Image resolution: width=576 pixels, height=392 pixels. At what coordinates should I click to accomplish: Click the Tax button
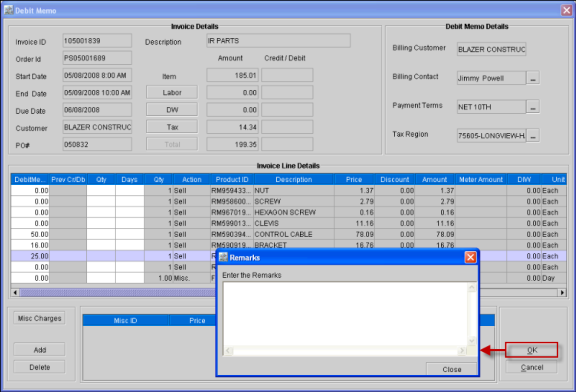pos(172,127)
